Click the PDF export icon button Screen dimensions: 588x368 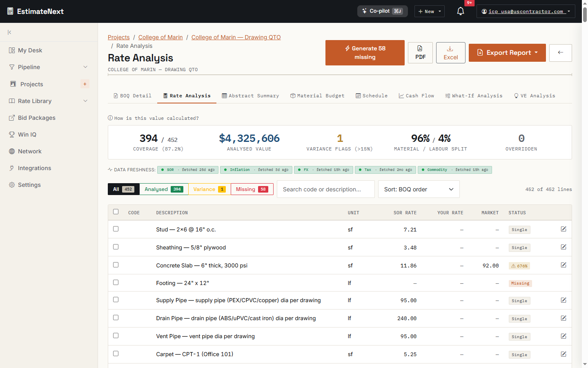point(420,53)
